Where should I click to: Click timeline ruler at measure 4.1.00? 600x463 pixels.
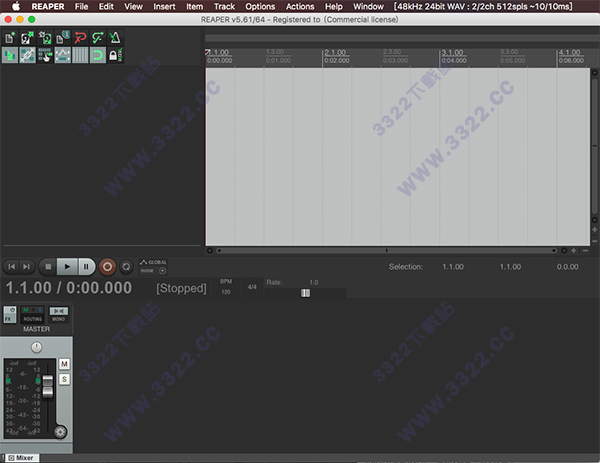point(570,52)
